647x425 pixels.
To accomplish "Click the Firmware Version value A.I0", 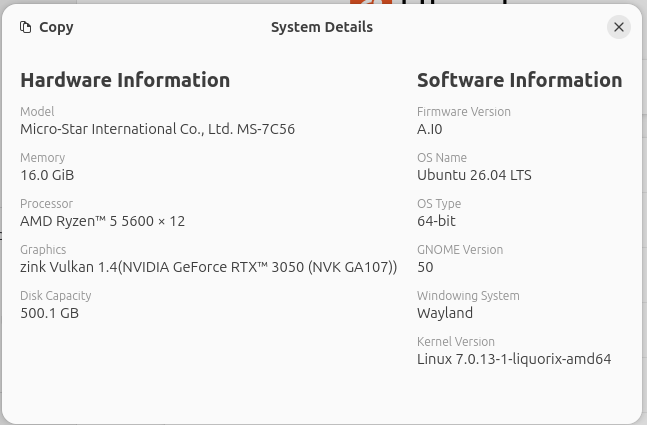I will point(430,130).
